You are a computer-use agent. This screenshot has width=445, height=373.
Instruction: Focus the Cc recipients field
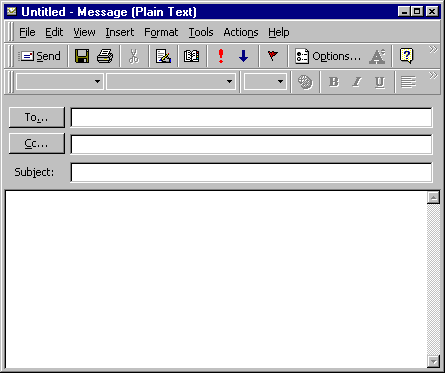point(252,144)
